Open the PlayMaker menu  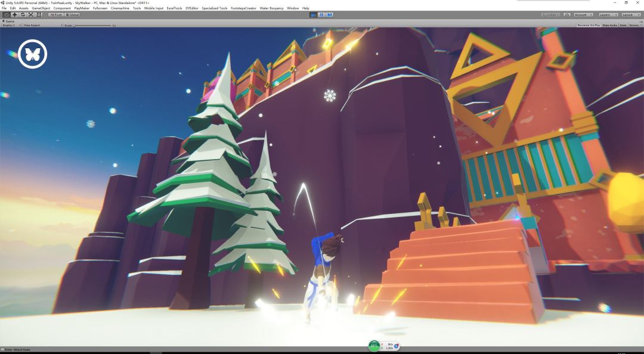(x=82, y=8)
